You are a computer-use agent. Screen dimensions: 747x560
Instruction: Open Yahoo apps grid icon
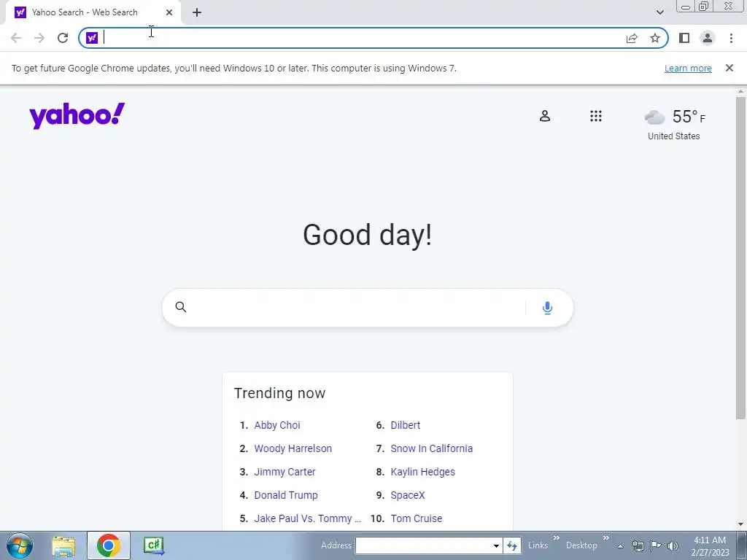coord(595,116)
